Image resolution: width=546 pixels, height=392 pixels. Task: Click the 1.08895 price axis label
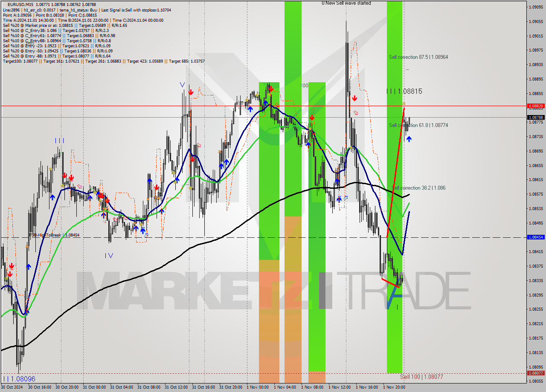[536, 79]
